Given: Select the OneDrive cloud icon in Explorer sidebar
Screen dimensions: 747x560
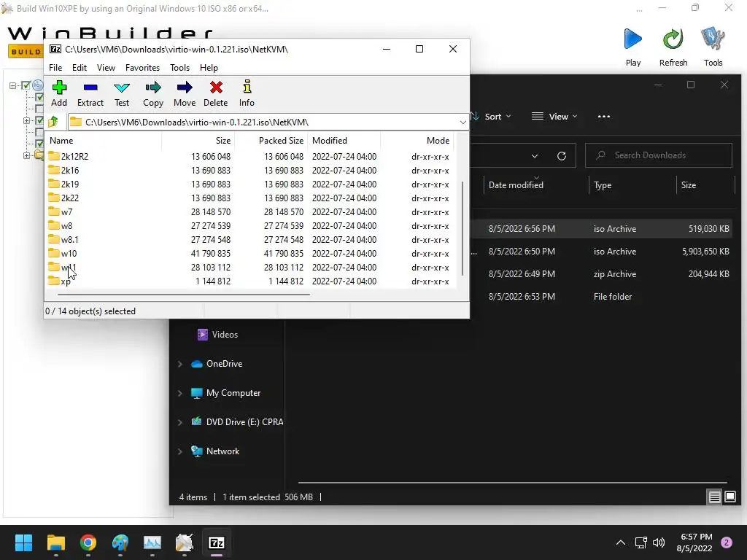Looking at the screenshot, I should (197, 364).
